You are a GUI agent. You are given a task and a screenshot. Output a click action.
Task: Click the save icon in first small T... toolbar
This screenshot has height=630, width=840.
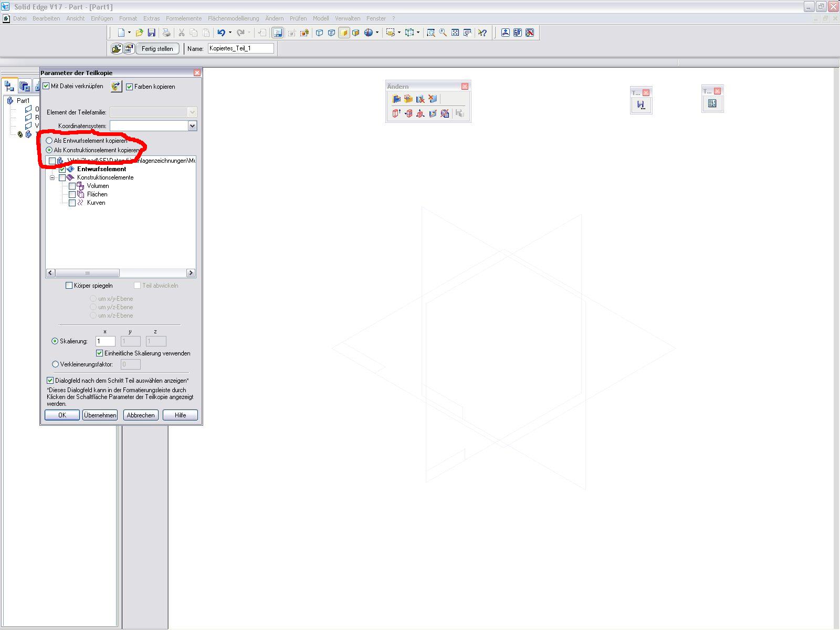[641, 105]
